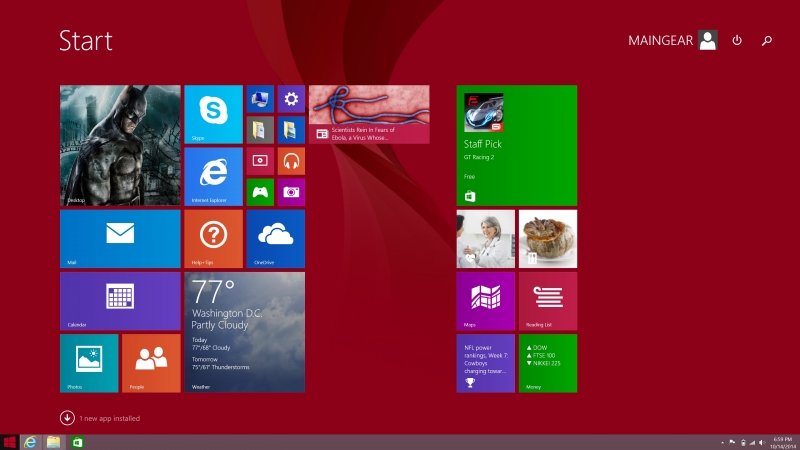Open the Documents folder tile
This screenshot has height=450, width=800.
(260, 130)
